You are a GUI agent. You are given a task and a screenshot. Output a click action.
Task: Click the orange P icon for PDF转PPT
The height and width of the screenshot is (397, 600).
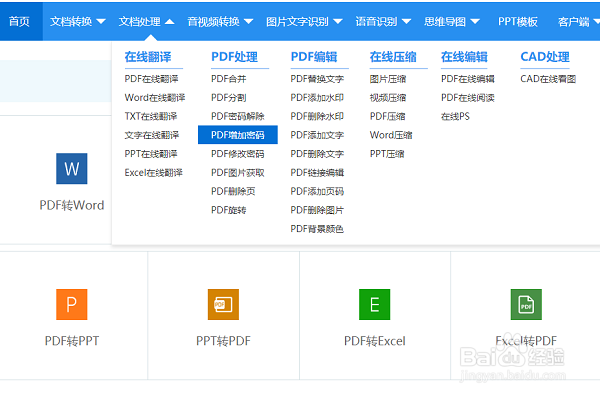coord(72,304)
